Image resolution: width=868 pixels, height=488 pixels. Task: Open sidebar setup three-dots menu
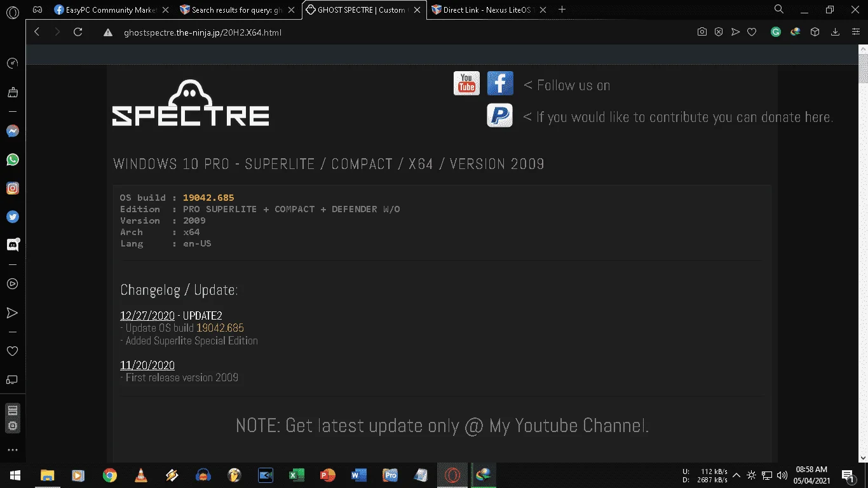12,450
